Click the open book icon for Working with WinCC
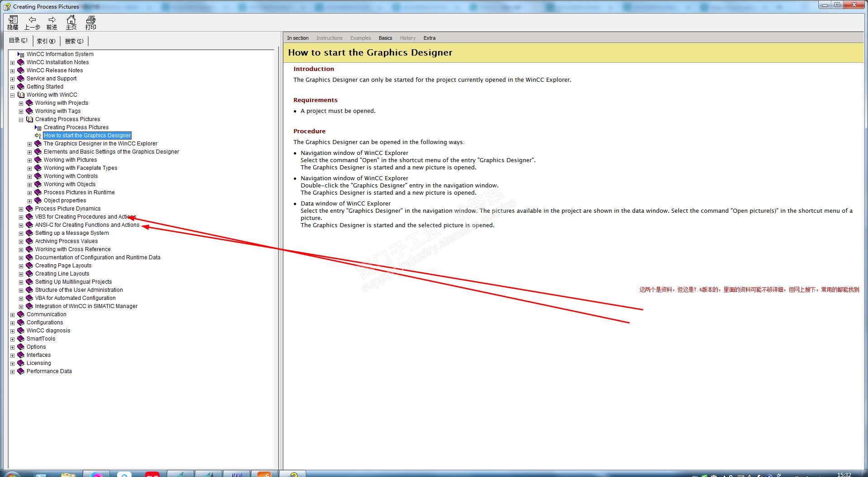Image resolution: width=868 pixels, height=477 pixels. (21, 95)
